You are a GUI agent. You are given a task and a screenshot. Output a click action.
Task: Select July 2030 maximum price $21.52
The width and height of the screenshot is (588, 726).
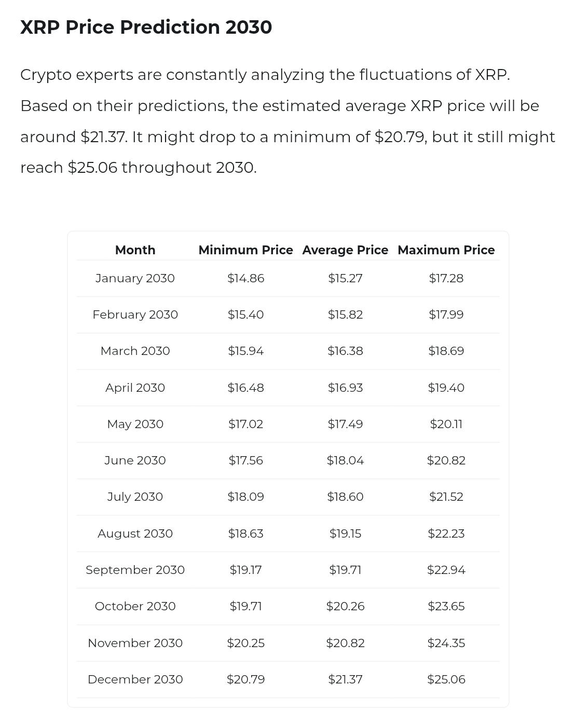446,497
